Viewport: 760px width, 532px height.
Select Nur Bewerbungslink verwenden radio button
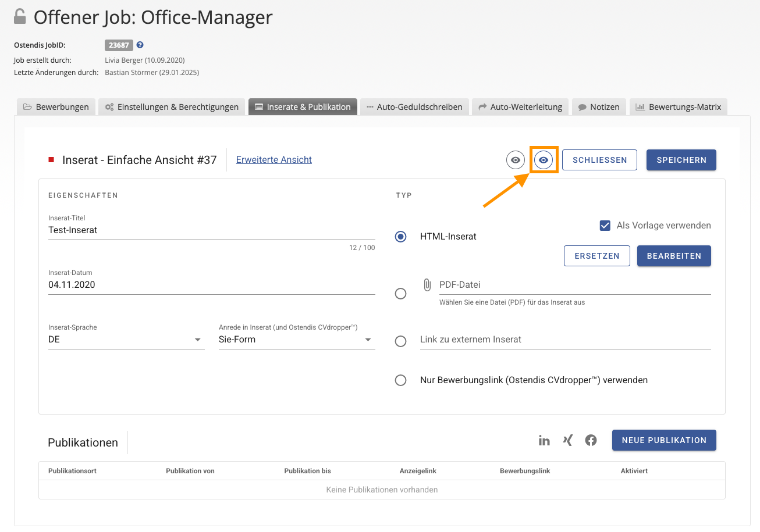(x=400, y=380)
